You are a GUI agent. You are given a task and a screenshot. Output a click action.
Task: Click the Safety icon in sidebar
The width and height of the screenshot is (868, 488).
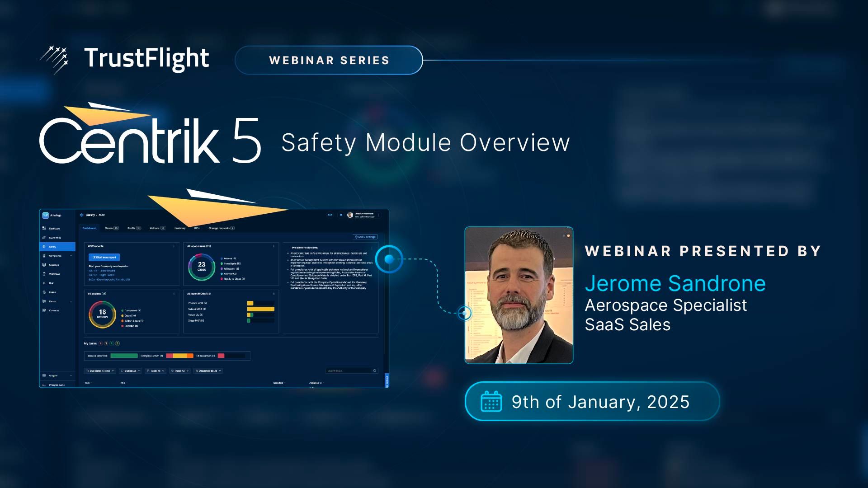click(x=44, y=247)
